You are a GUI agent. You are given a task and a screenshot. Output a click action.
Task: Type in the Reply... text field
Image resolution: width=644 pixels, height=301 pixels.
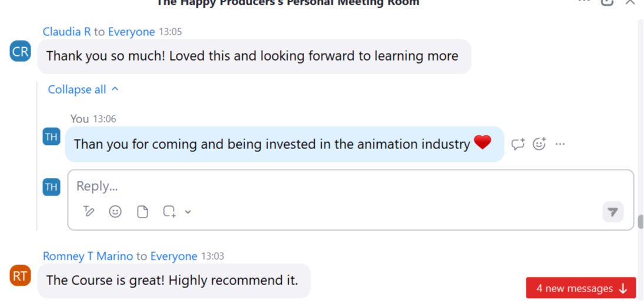347,187
